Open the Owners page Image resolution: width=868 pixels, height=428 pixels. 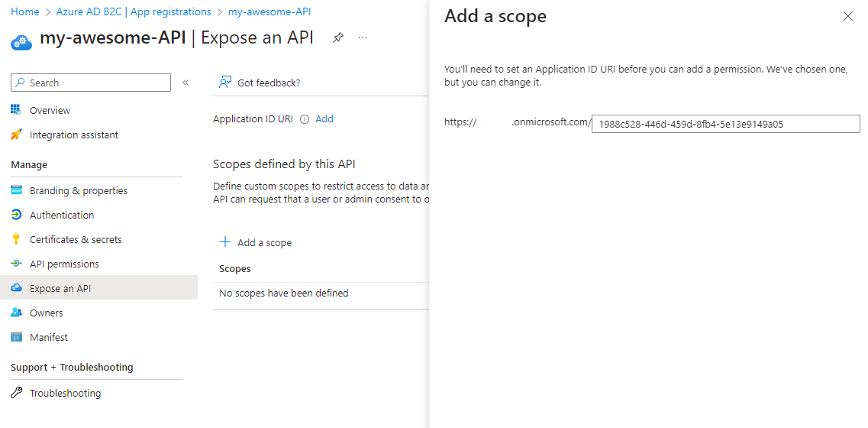point(47,313)
